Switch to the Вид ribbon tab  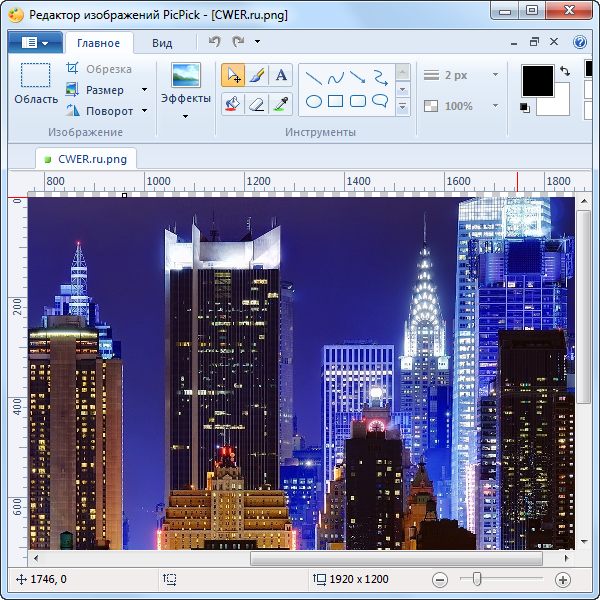pos(162,43)
